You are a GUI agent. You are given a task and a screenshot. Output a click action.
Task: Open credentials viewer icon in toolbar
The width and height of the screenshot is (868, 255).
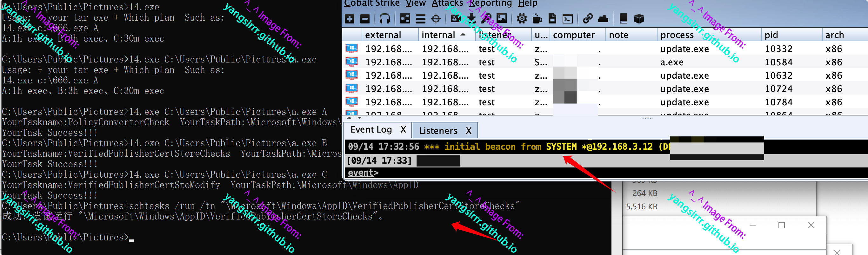click(456, 18)
